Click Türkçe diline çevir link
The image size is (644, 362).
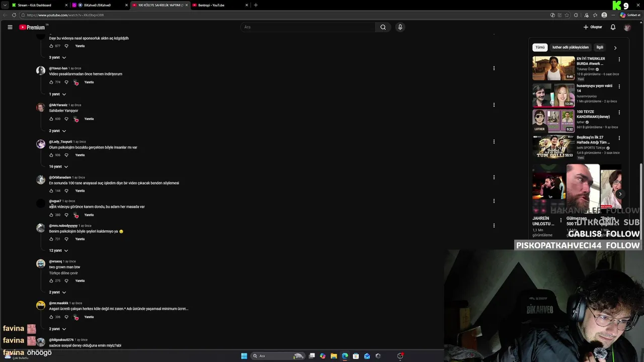[63, 273]
